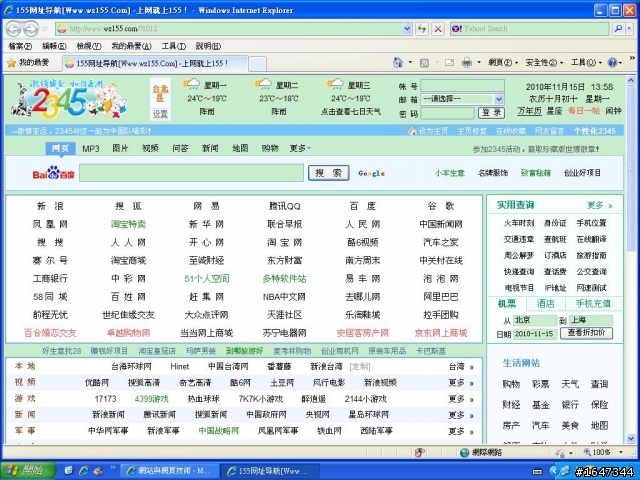
Task: Click the search magnifier icon by Yahoo box
Action: pos(619,29)
